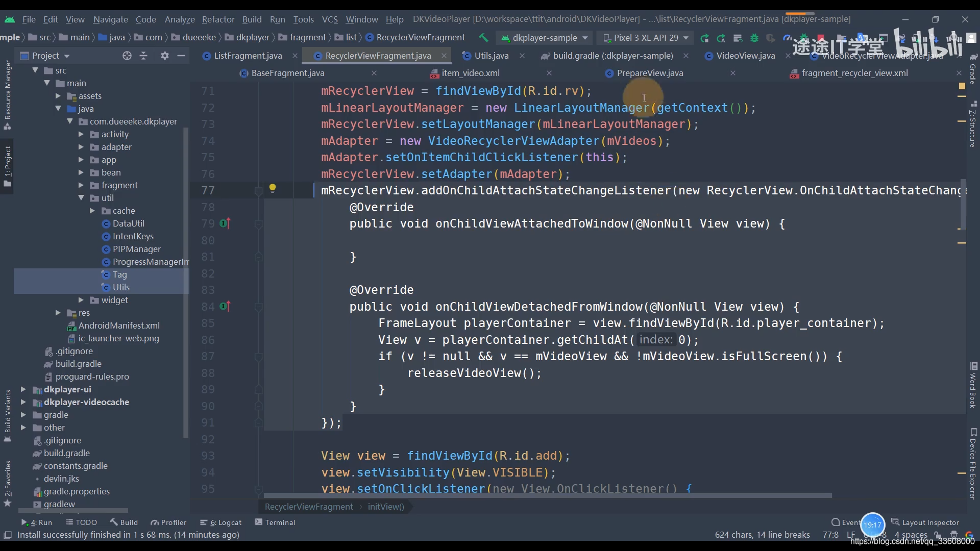Viewport: 980px width, 551px height.
Task: Toggle fold marker at line 95
Action: click(258, 489)
